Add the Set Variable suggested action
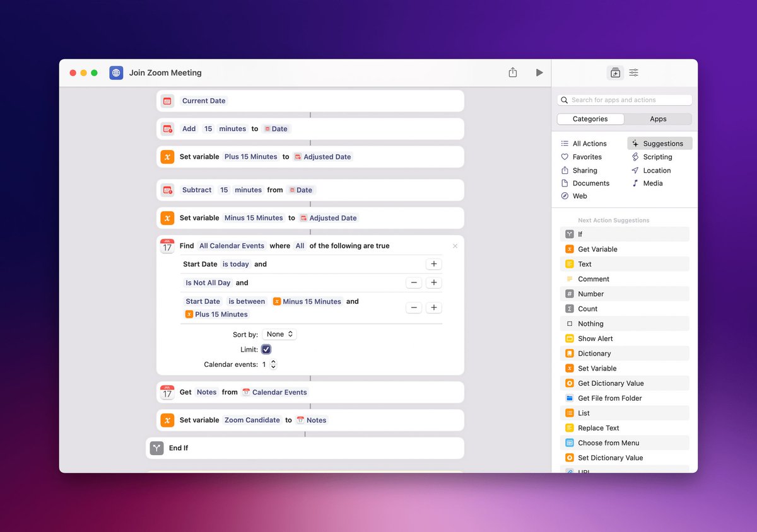Viewport: 757px width, 532px height. pyautogui.click(x=625, y=368)
